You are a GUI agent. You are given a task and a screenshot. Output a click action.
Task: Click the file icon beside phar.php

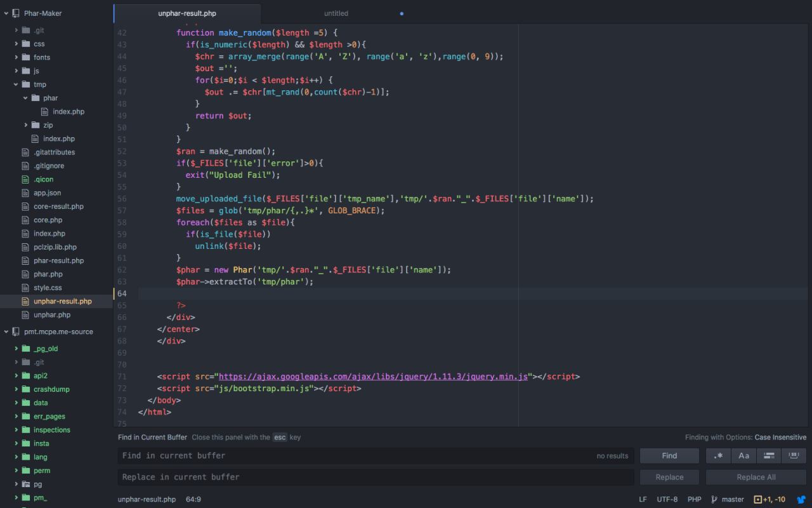click(x=26, y=274)
